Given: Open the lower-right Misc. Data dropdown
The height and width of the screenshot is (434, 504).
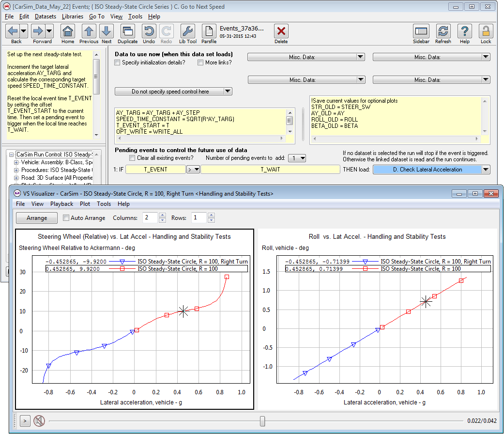Looking at the screenshot, I should point(431,80).
